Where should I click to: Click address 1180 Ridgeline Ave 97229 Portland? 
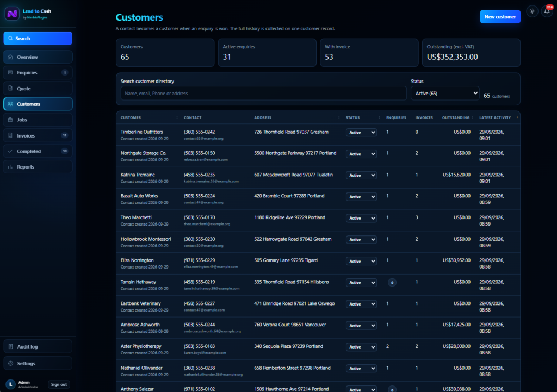pos(289,217)
